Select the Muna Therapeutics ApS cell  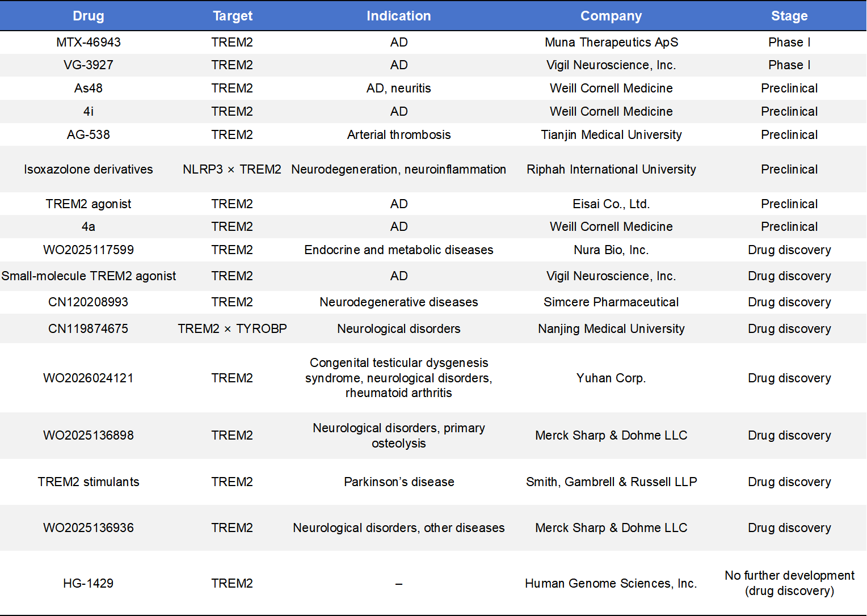coord(611,43)
